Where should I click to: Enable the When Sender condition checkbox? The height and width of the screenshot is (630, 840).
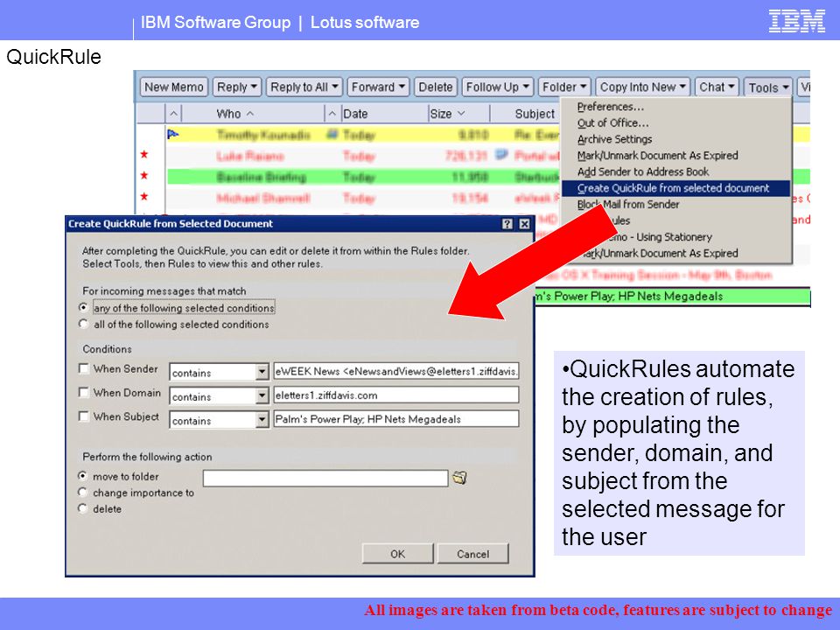pyautogui.click(x=84, y=368)
